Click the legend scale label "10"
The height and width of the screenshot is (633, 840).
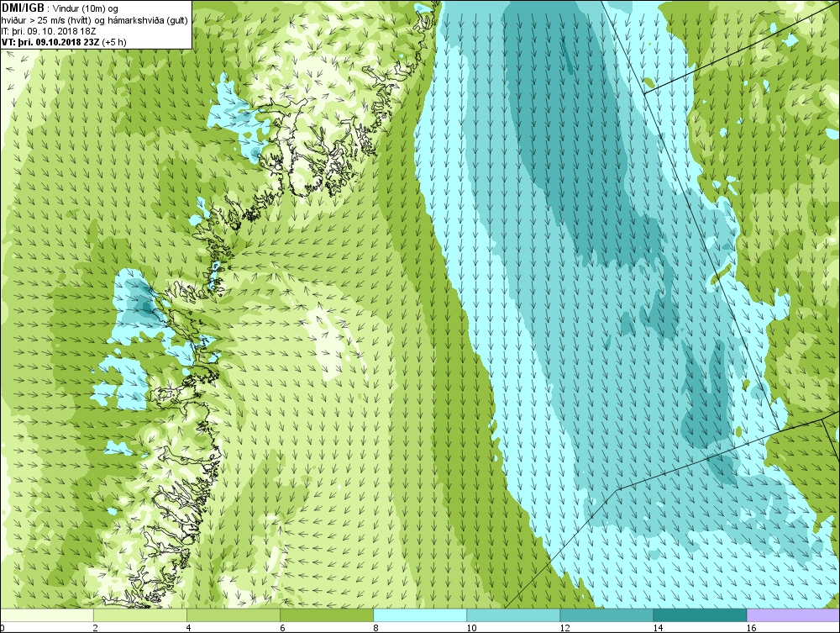[x=471, y=628]
